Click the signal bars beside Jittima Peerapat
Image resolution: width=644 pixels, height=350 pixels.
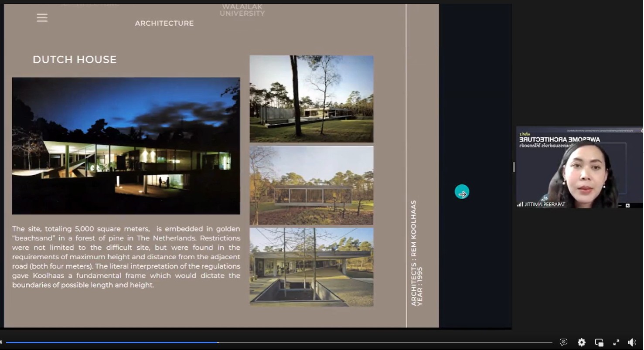point(520,204)
